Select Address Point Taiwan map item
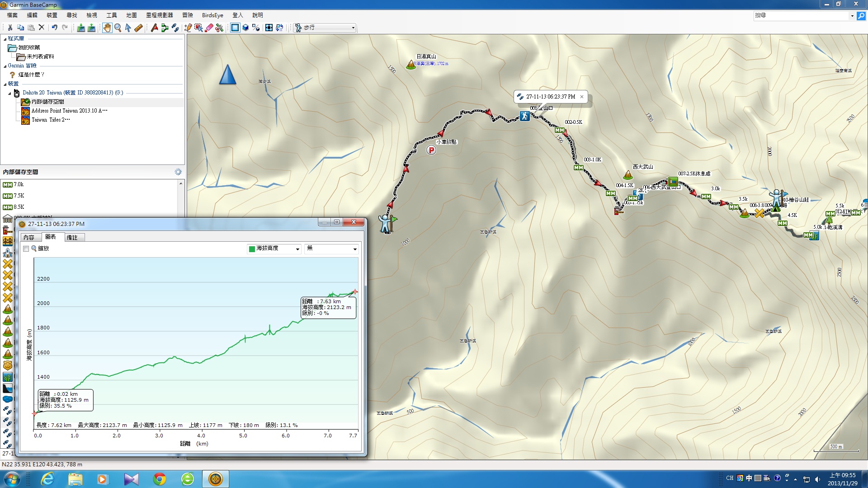The height and width of the screenshot is (488, 868). (69, 111)
